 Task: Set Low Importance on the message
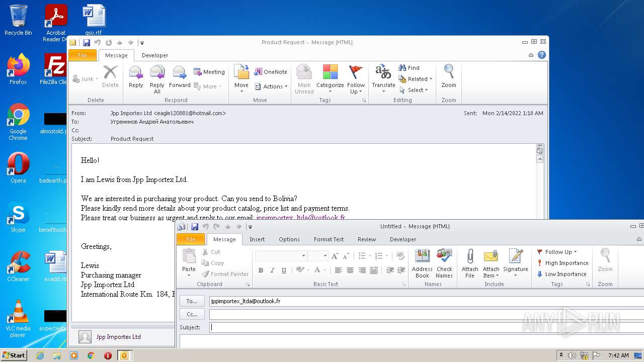[561, 274]
